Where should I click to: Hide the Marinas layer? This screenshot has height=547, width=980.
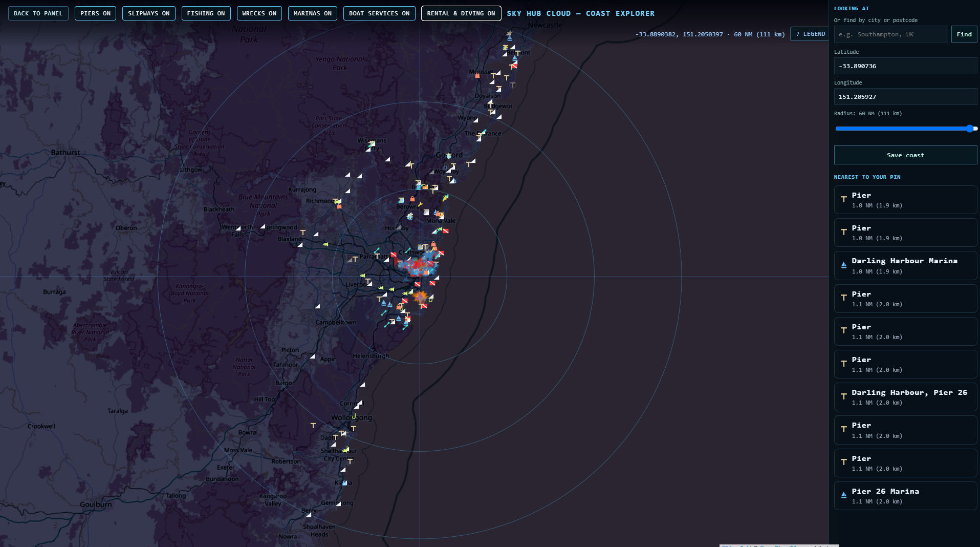point(313,13)
